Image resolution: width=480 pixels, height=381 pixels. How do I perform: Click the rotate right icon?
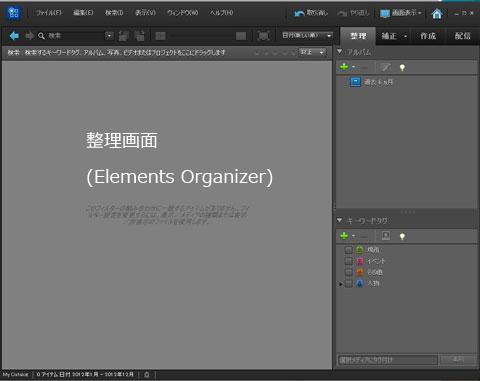[x=140, y=36]
